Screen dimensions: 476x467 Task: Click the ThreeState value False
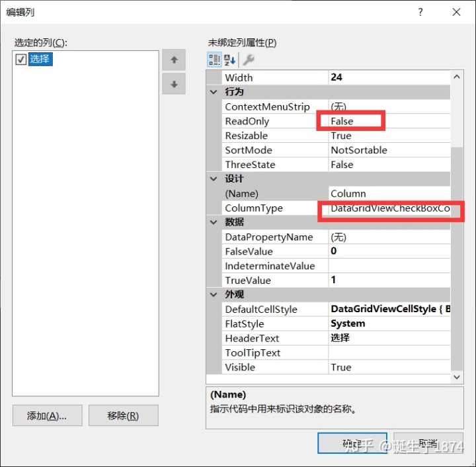pos(389,165)
